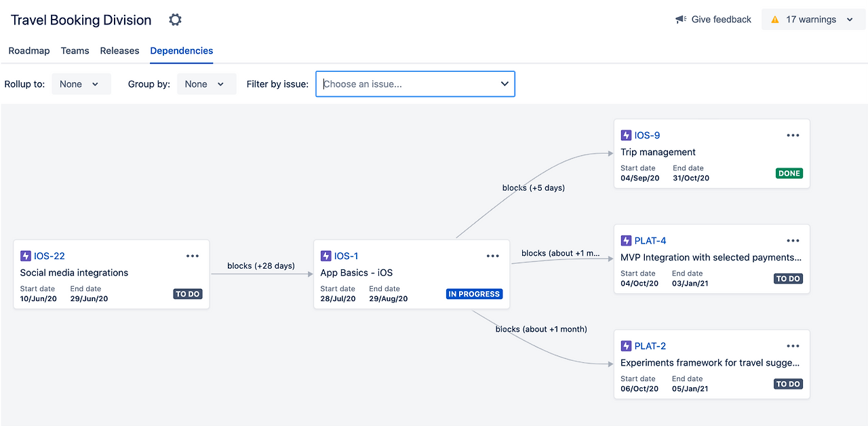Open the IOS-1 issue link
Image resolution: width=868 pixels, height=426 pixels.
point(346,256)
